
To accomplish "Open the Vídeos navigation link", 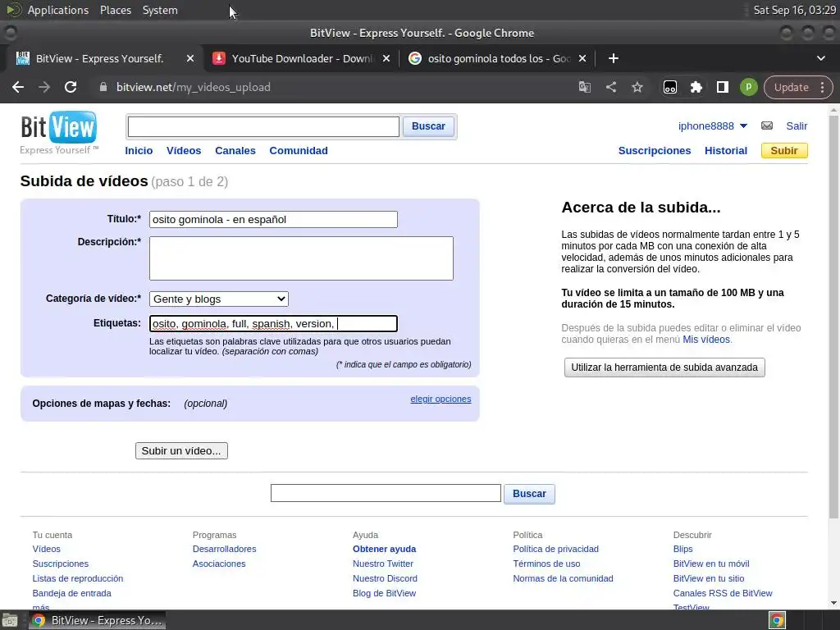I will [x=184, y=151].
